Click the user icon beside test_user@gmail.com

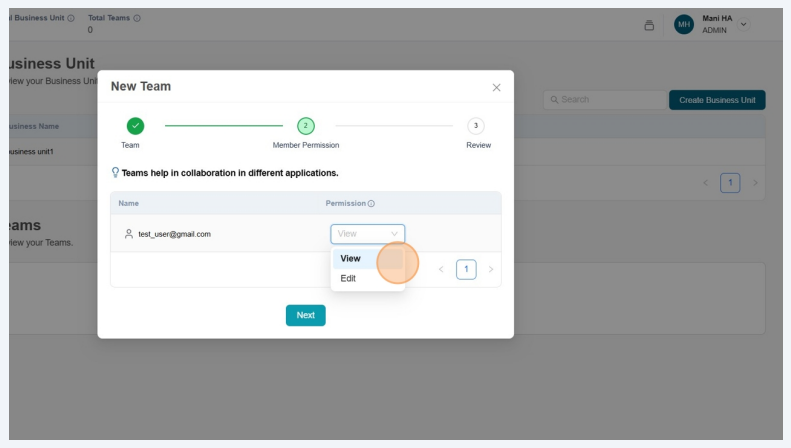(x=128, y=234)
